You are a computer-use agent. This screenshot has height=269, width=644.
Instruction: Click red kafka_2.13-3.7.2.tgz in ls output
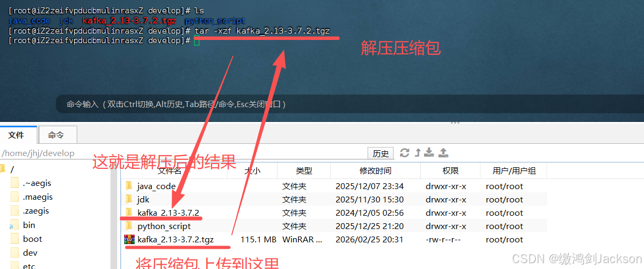[x=129, y=21]
